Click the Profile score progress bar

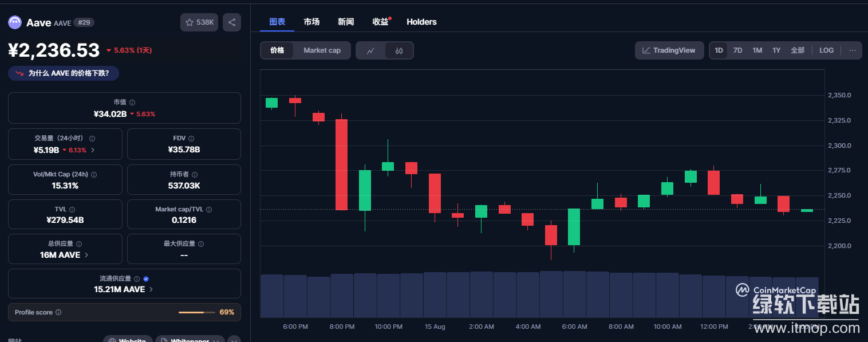pos(196,312)
